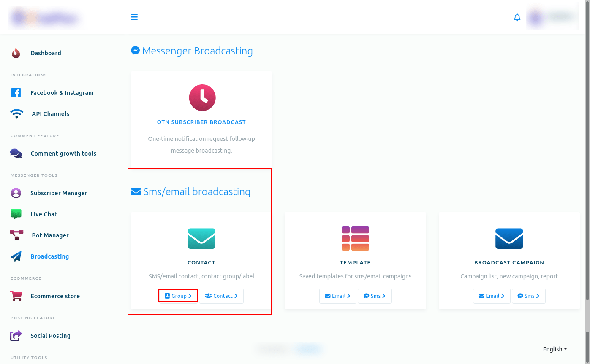The height and width of the screenshot is (364, 590).
Task: Open the notification bell
Action: [517, 17]
